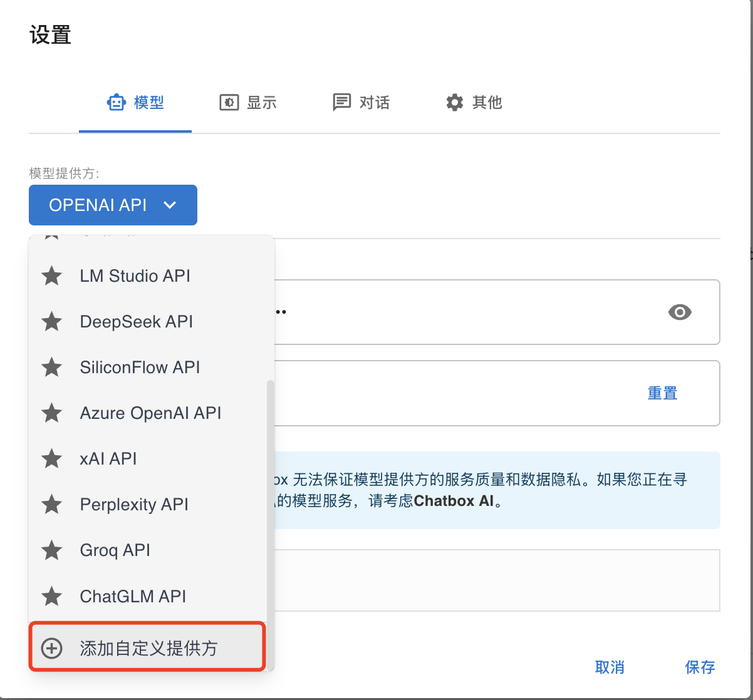This screenshot has height=700, width=753.
Task: Click the chevron arrow on provider button
Action: (x=170, y=205)
